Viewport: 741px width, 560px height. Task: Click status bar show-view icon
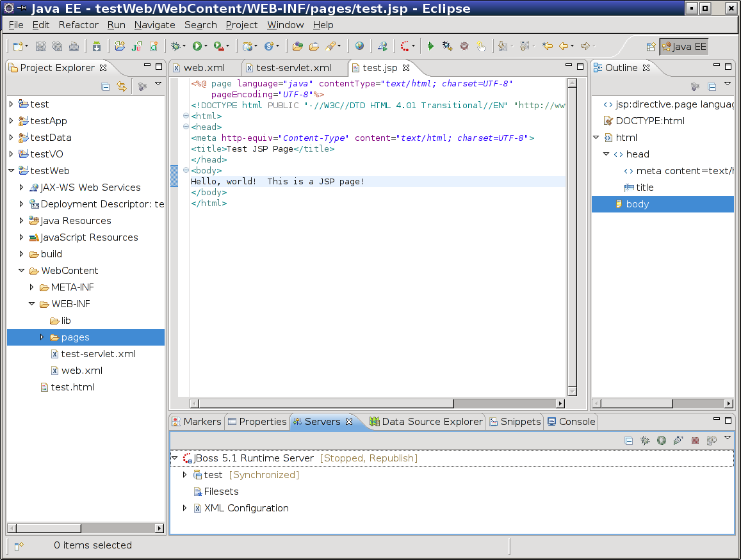[x=19, y=546]
